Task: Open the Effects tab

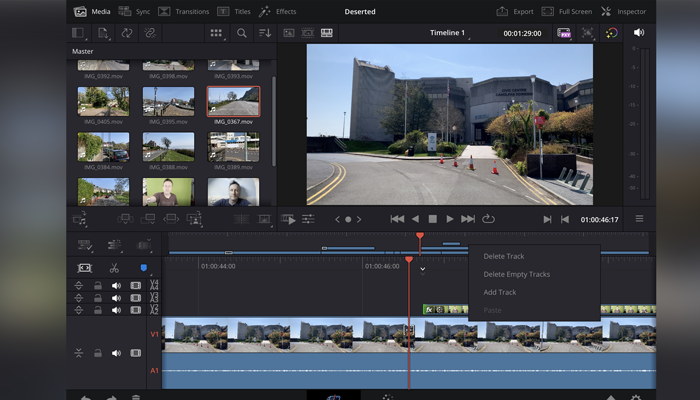Action: click(x=277, y=12)
